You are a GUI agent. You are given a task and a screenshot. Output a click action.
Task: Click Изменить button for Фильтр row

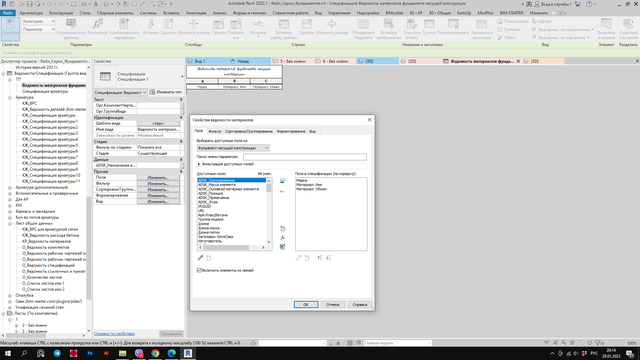coord(158,184)
